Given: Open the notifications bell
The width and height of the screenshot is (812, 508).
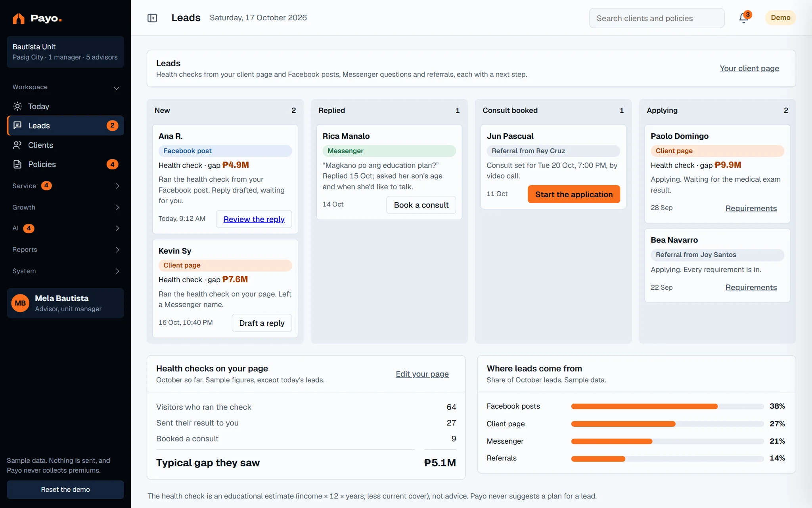Looking at the screenshot, I should pos(744,18).
